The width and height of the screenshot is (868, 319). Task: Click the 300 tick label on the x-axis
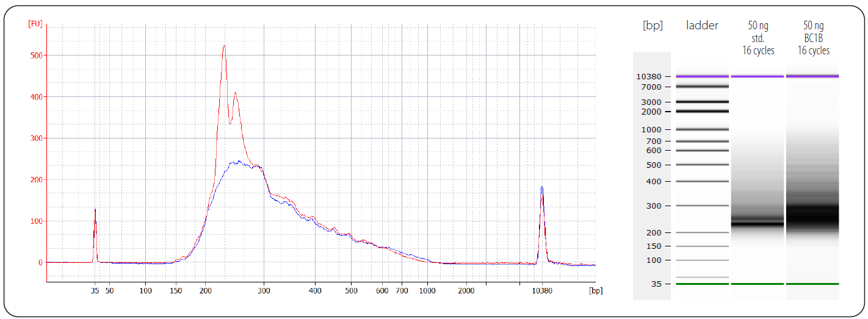(264, 291)
